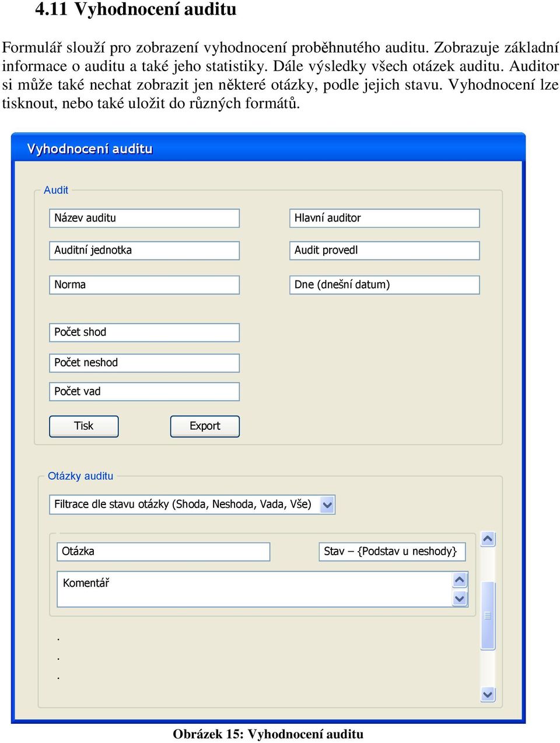
Task: Click the questions list scrollbar thumb
Action: [488, 616]
